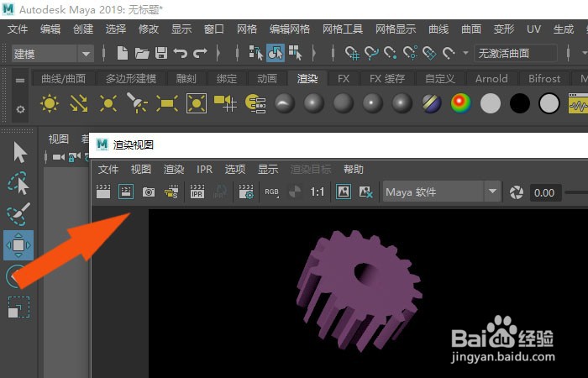Image resolution: width=588 pixels, height=378 pixels.
Task: Click Render region clapperboard button
Action: (126, 192)
